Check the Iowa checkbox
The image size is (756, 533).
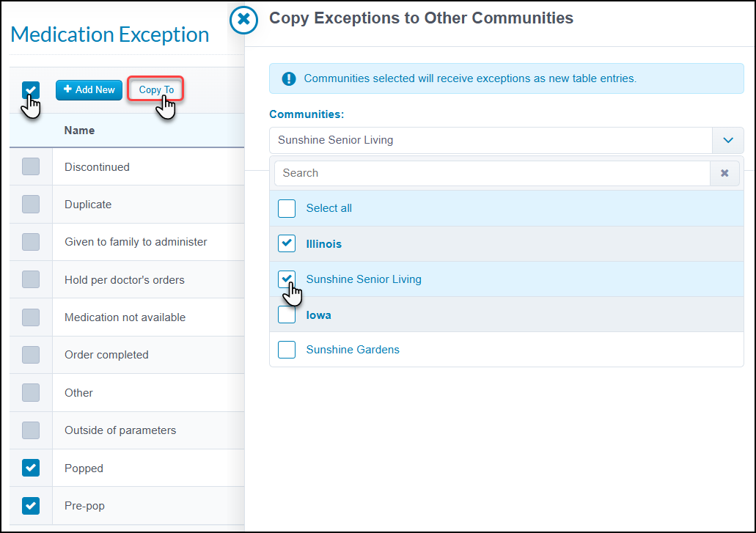pyautogui.click(x=287, y=315)
